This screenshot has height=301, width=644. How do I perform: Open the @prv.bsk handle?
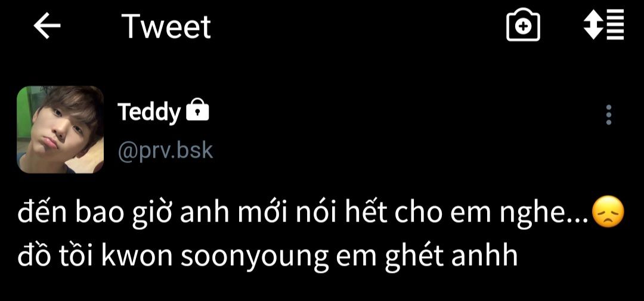[x=166, y=151]
